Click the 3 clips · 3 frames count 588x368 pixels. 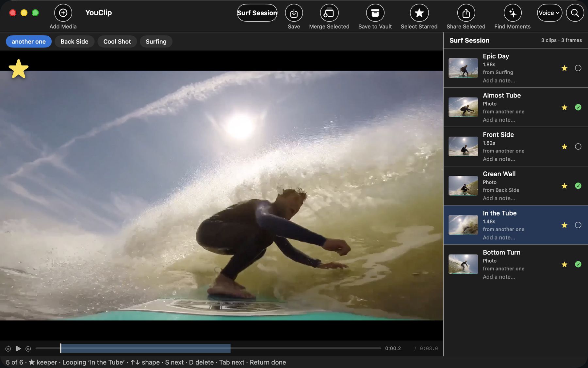click(561, 40)
